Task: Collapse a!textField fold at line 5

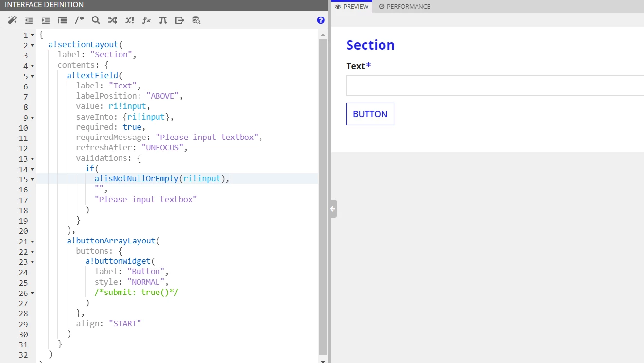Action: [x=33, y=76]
